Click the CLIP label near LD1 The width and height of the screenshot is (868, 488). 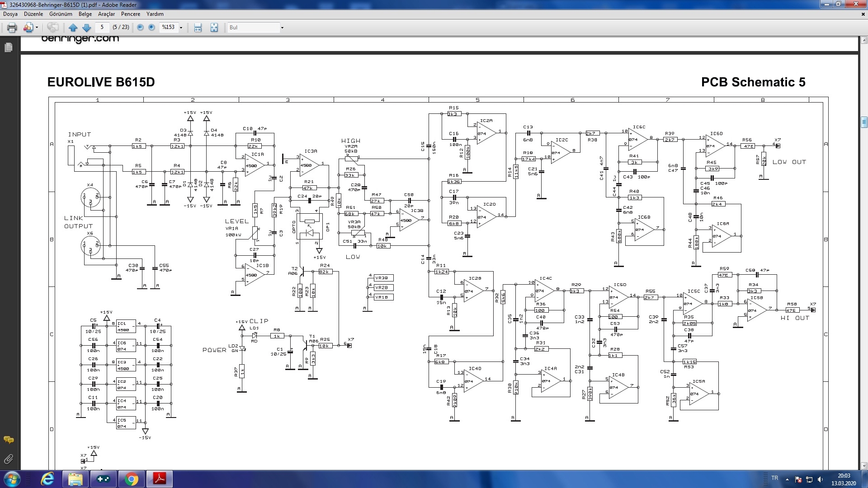(259, 321)
